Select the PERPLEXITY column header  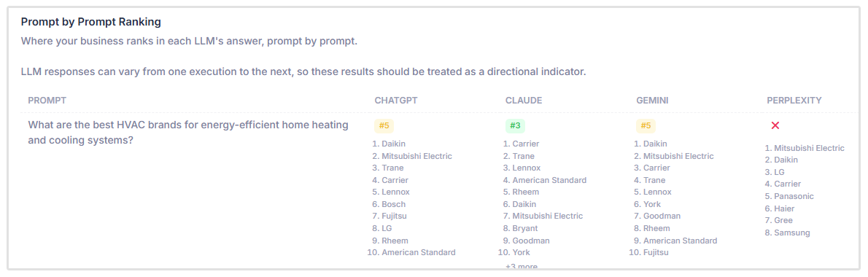coord(794,101)
